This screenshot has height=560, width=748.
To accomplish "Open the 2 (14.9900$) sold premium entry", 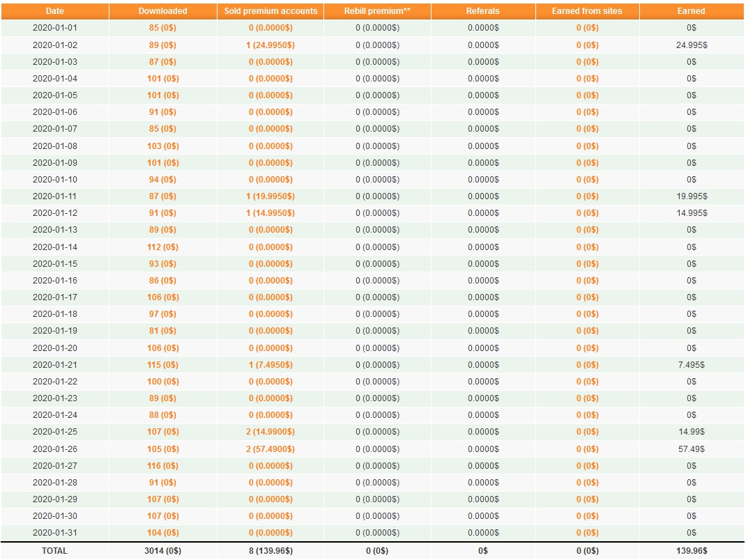I will pos(270,432).
